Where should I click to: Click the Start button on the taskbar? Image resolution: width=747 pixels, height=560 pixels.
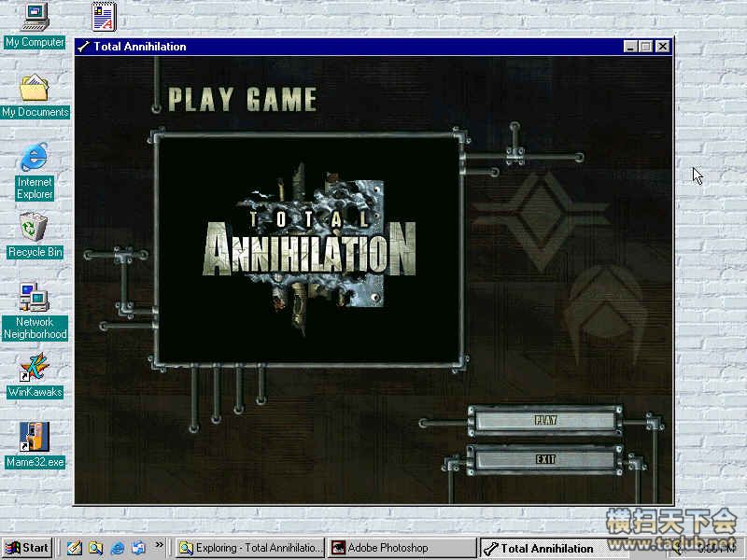(27, 548)
